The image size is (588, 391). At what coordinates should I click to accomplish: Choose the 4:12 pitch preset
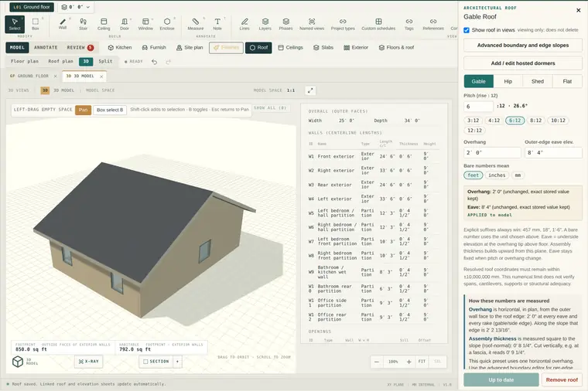pyautogui.click(x=494, y=121)
